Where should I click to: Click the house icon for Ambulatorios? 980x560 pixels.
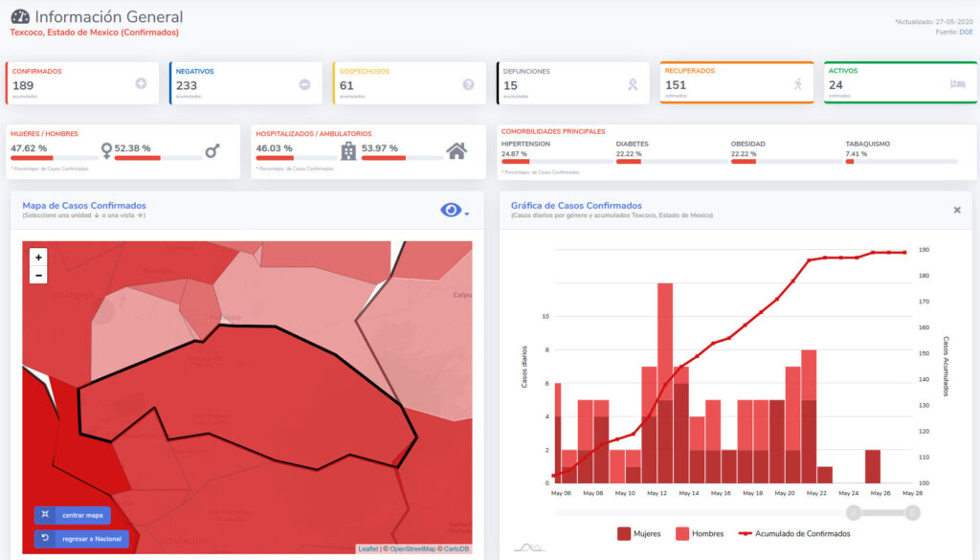pos(457,150)
